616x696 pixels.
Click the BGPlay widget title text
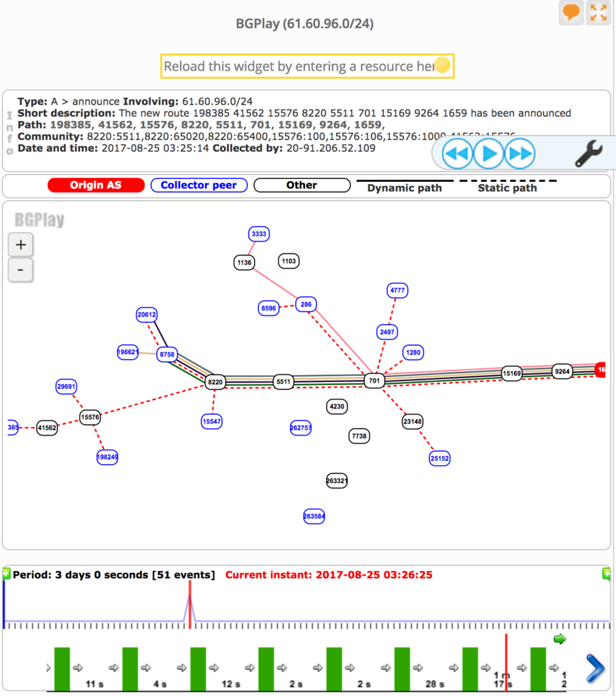(305, 24)
